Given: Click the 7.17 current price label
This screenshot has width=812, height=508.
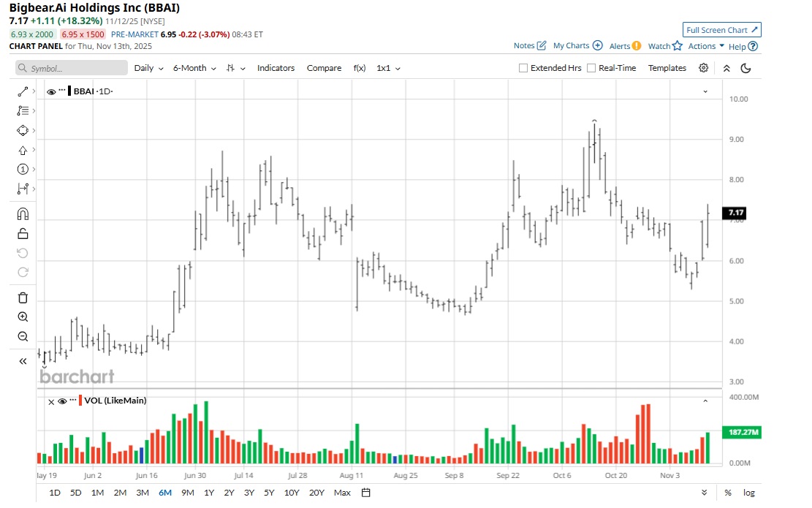Looking at the screenshot, I should click(x=735, y=212).
